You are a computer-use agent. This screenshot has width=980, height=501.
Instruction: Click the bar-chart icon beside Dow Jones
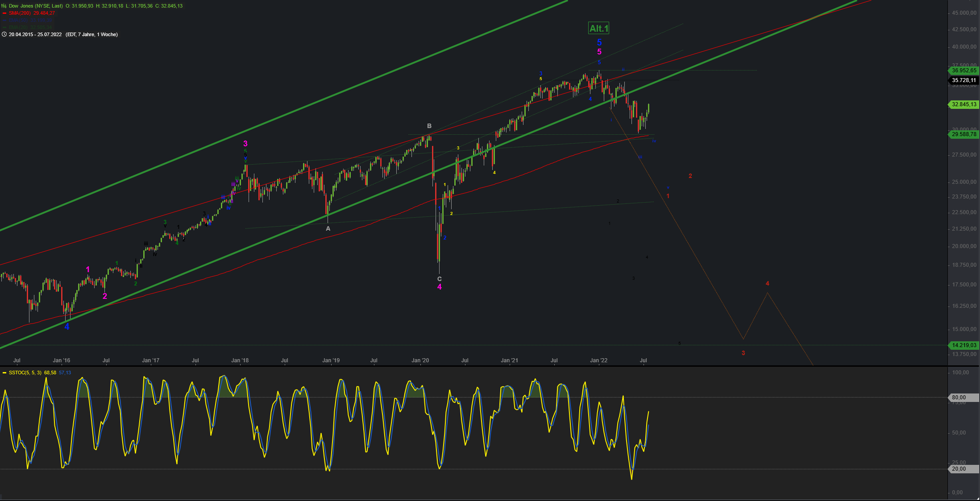click(x=4, y=6)
